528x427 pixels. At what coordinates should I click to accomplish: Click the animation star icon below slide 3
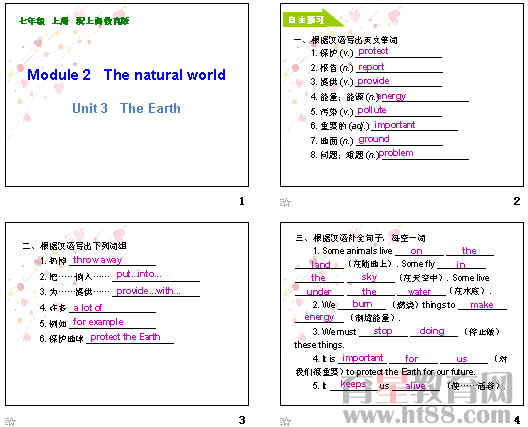coord(10,421)
